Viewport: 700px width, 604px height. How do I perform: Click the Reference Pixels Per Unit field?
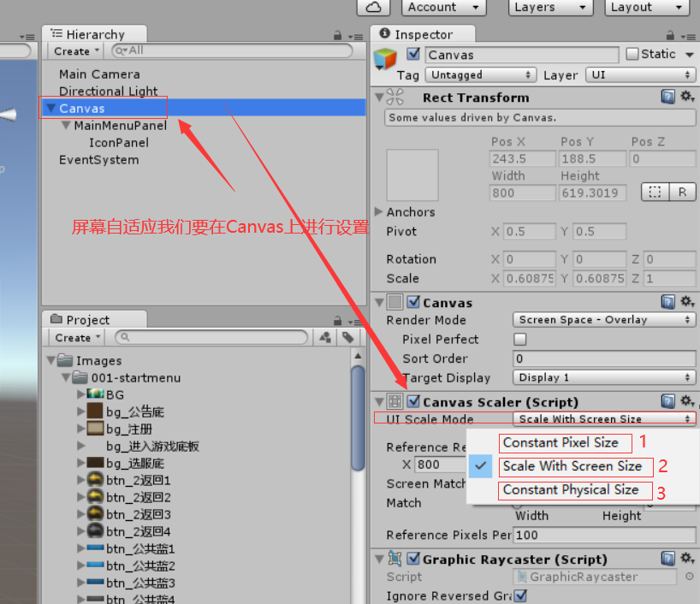pyautogui.click(x=604, y=535)
